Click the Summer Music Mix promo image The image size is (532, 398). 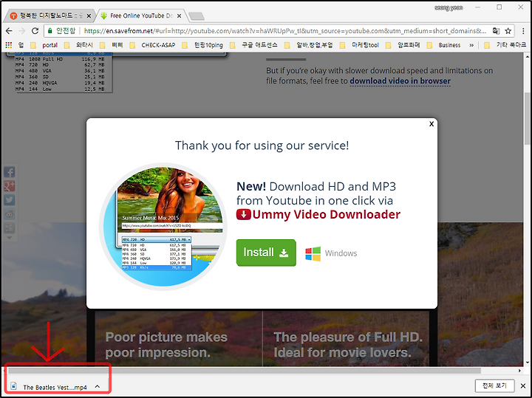[x=163, y=227]
